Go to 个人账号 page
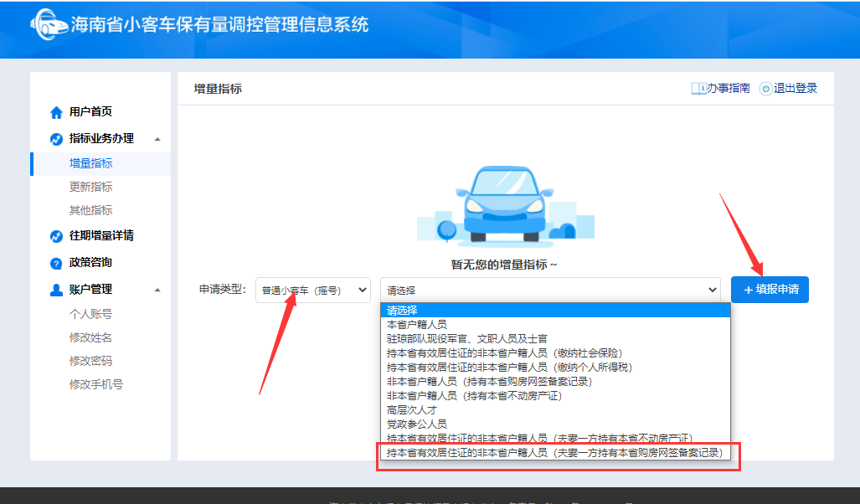Image resolution: width=860 pixels, height=504 pixels. tap(90, 314)
